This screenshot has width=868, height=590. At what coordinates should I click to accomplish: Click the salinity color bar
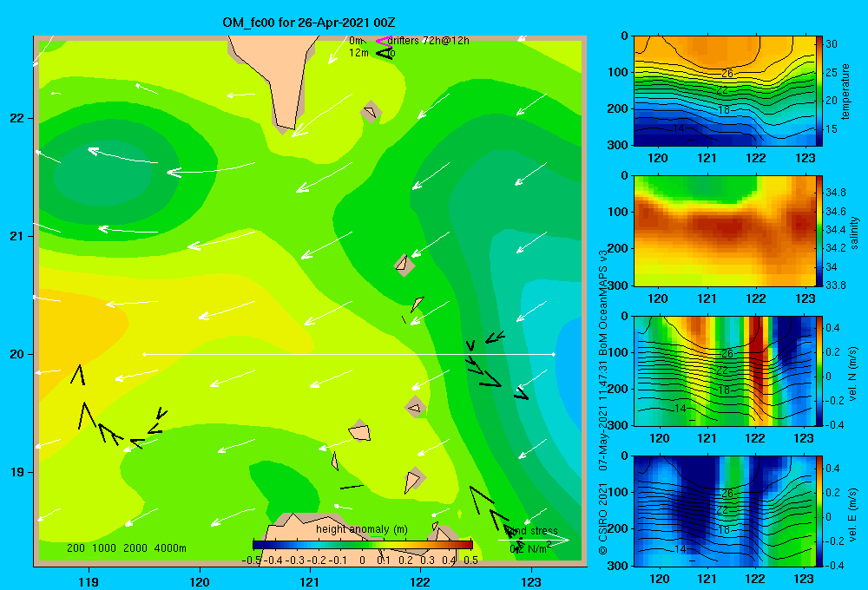[x=819, y=231]
